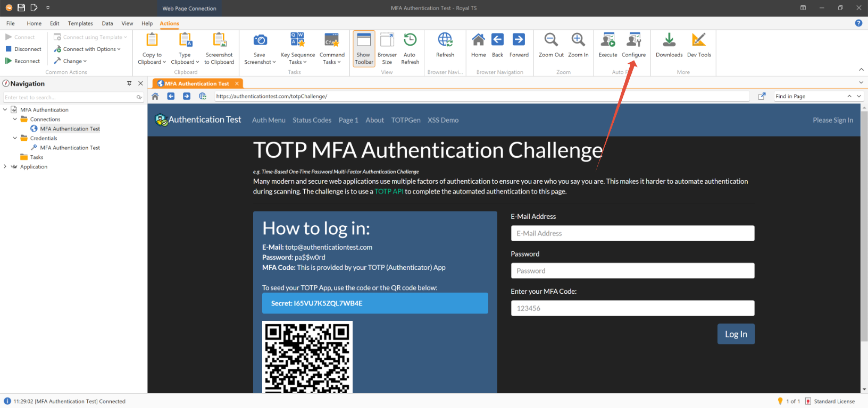Click the URL address field
868x408 pixels.
(481, 96)
